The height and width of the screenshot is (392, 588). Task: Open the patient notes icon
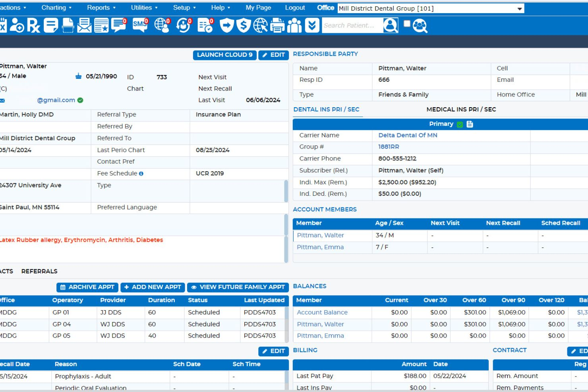[50, 26]
